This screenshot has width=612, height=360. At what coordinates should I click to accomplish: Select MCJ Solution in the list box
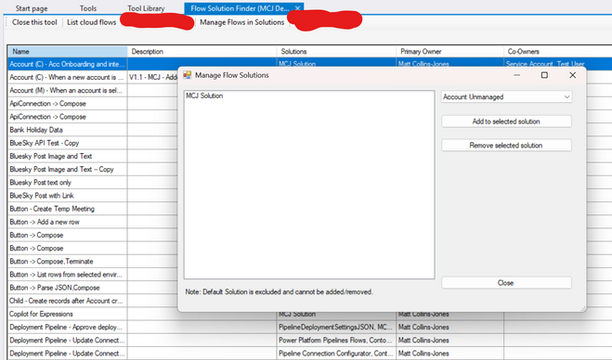point(205,96)
